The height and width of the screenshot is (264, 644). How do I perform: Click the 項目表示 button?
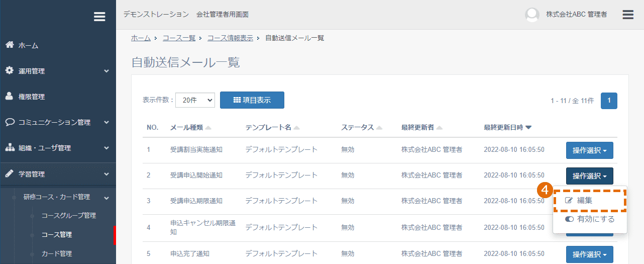[x=252, y=100]
